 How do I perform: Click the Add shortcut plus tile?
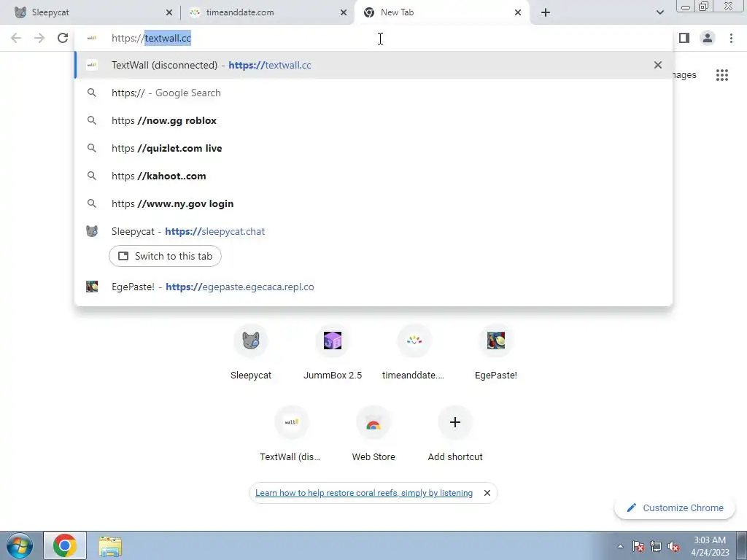click(x=455, y=433)
